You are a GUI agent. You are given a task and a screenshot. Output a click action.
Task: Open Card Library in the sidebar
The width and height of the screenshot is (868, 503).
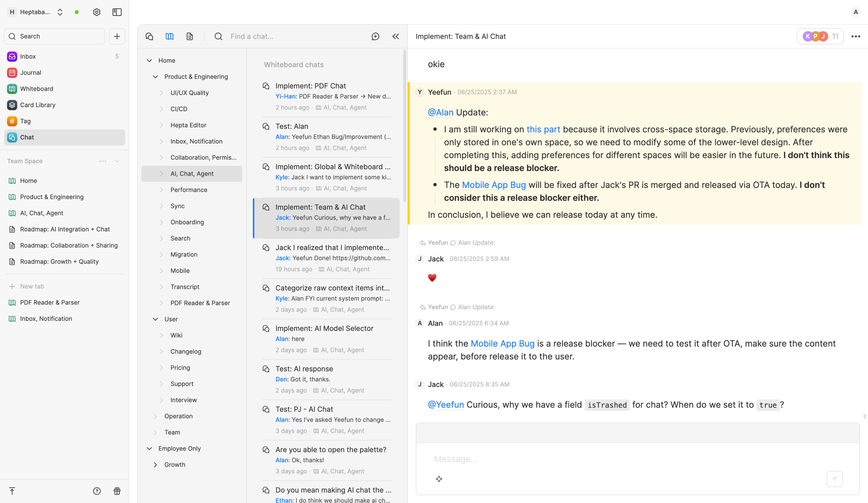coord(64,105)
